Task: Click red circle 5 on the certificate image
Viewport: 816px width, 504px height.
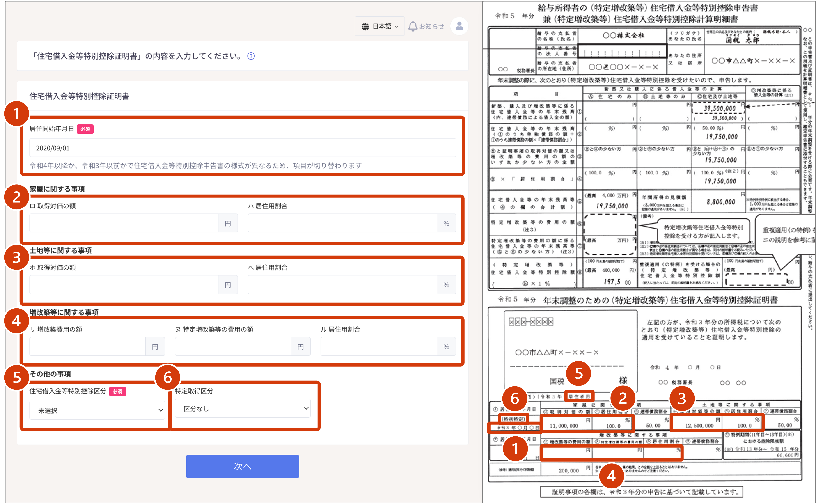Action: [579, 373]
